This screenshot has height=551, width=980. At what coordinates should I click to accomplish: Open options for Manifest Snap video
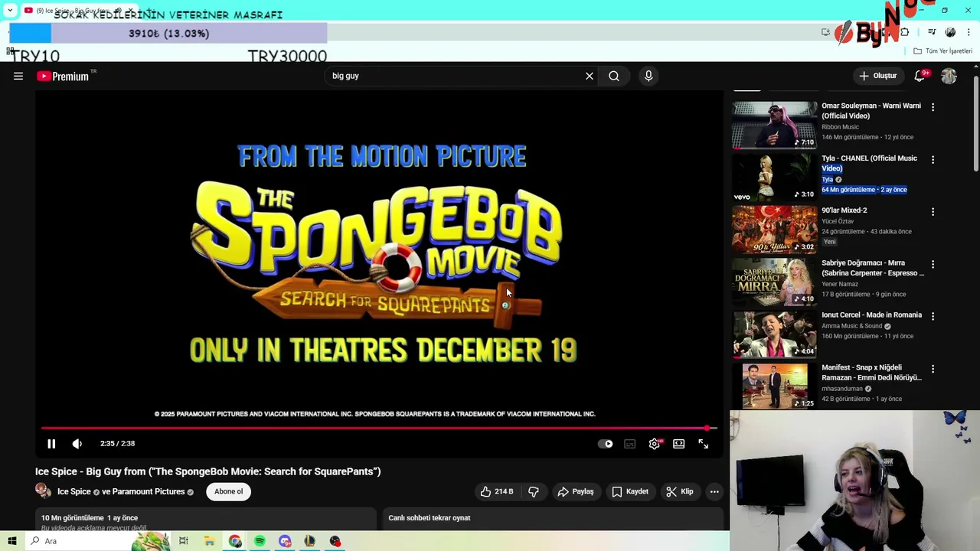(x=933, y=370)
